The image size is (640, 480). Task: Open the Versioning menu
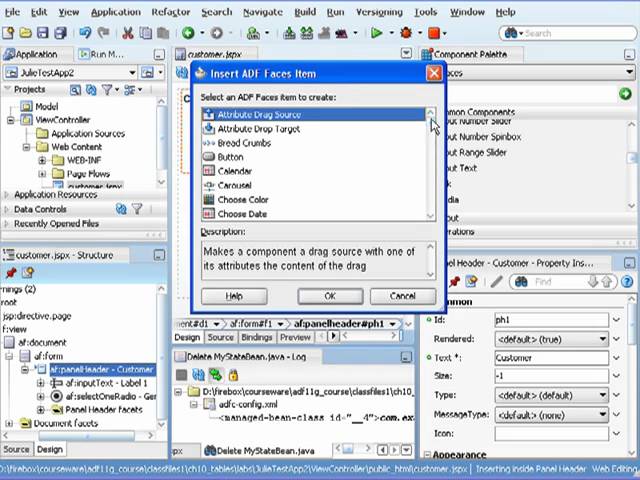pos(379,12)
